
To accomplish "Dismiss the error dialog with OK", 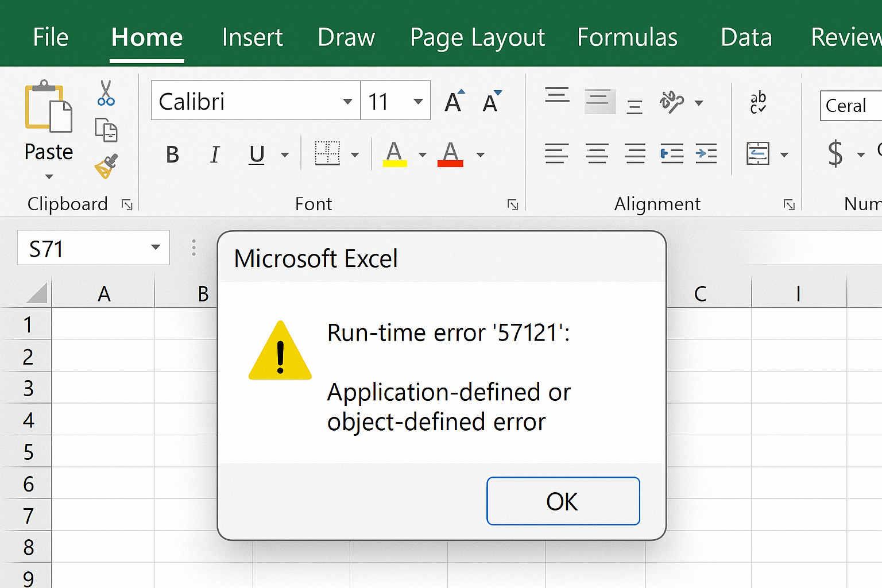I will click(x=562, y=501).
